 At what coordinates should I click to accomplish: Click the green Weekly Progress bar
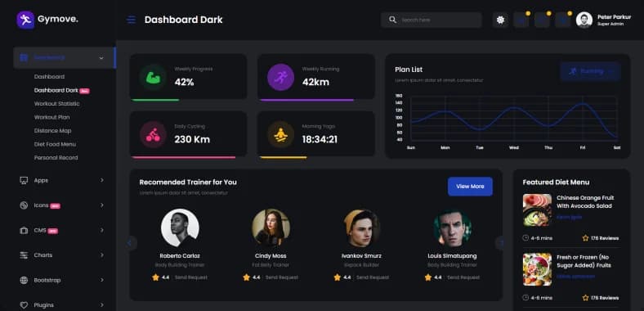point(155,100)
